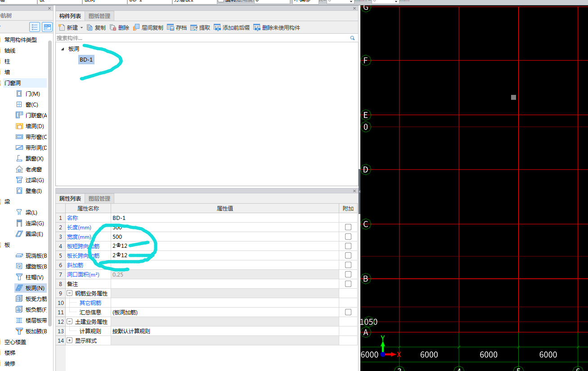588x371 pixels.
Task: Tick the 附加 checkbox for 板短跨向加筋
Action: (x=348, y=246)
